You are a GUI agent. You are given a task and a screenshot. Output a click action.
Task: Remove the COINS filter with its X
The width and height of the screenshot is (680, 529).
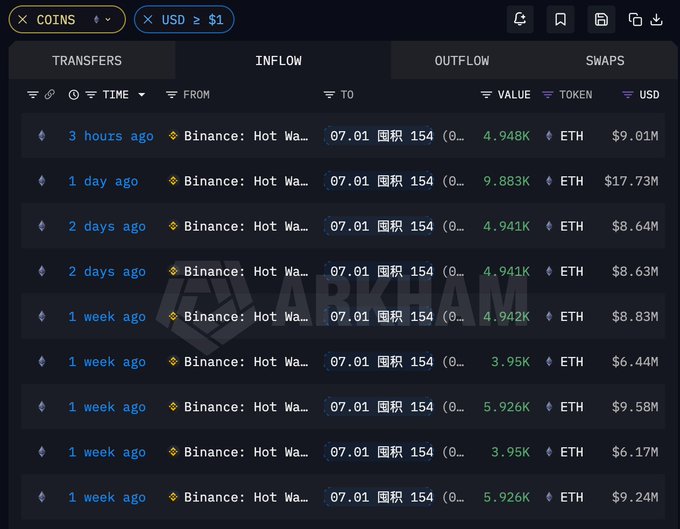[23, 20]
